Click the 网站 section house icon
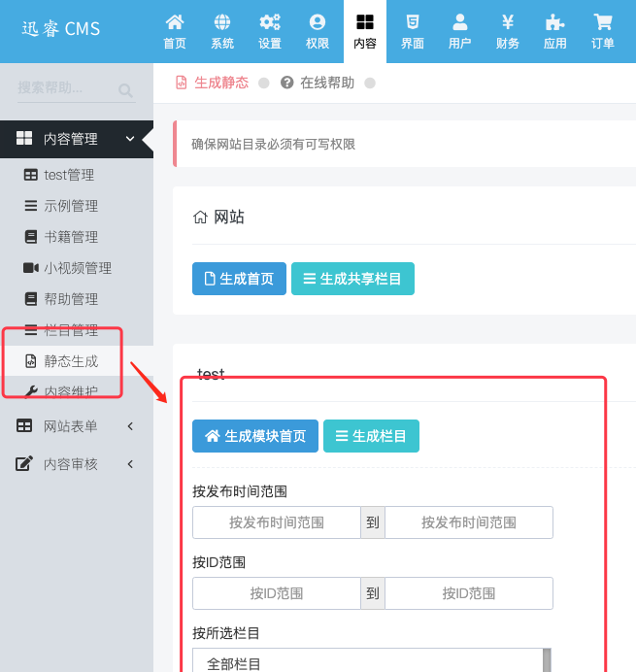The height and width of the screenshot is (672, 636). [x=200, y=218]
